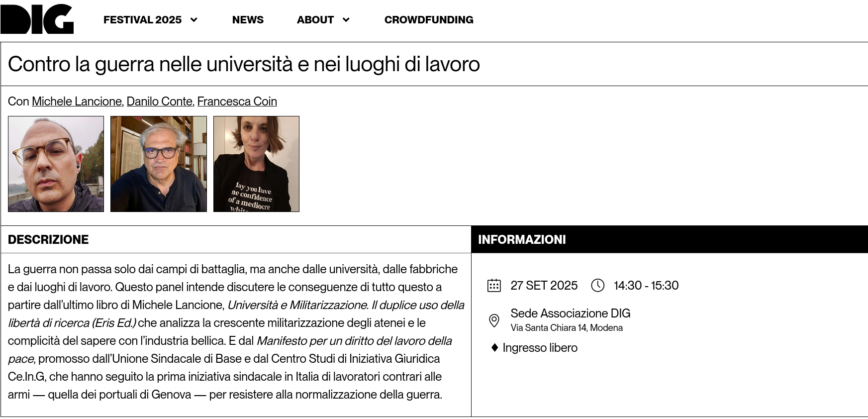Viewport: 868px width, 419px height.
Task: Click the location pin icon
Action: tap(494, 320)
